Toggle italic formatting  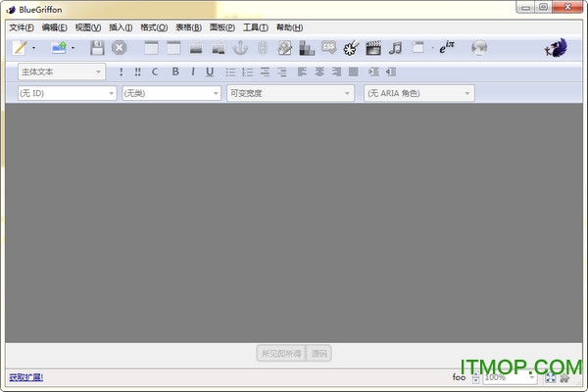tap(193, 72)
